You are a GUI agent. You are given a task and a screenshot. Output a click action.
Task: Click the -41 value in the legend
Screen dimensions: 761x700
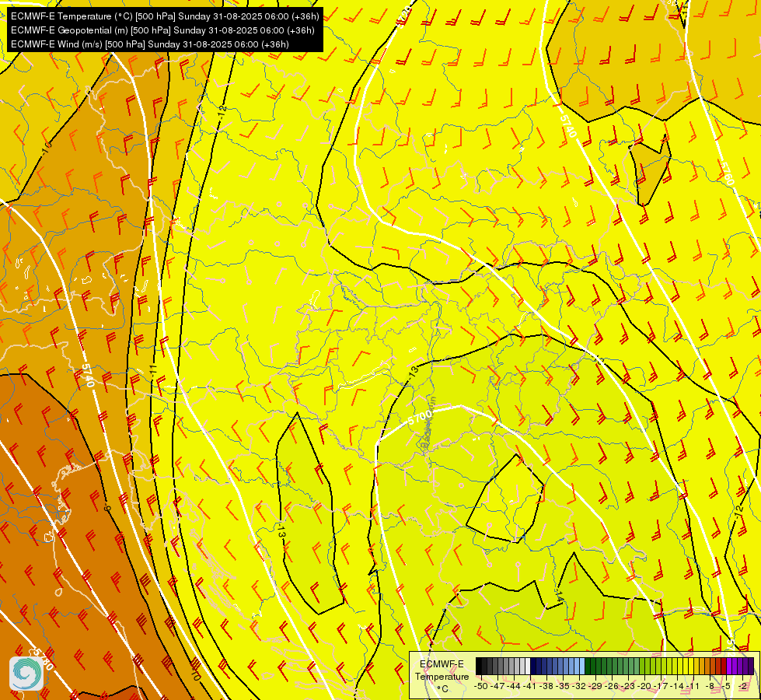point(529,687)
